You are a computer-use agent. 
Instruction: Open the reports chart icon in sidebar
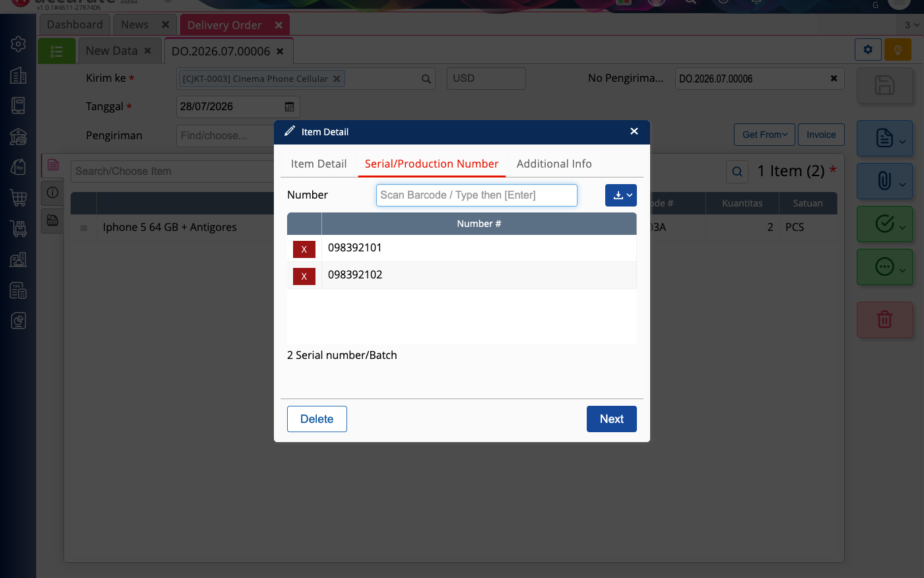(x=18, y=321)
